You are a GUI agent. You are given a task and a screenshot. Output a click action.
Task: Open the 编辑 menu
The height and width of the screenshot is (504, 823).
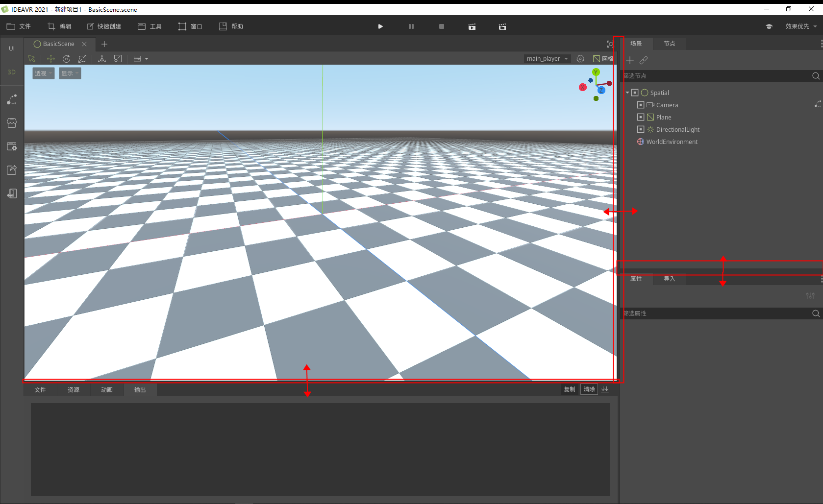click(x=59, y=26)
